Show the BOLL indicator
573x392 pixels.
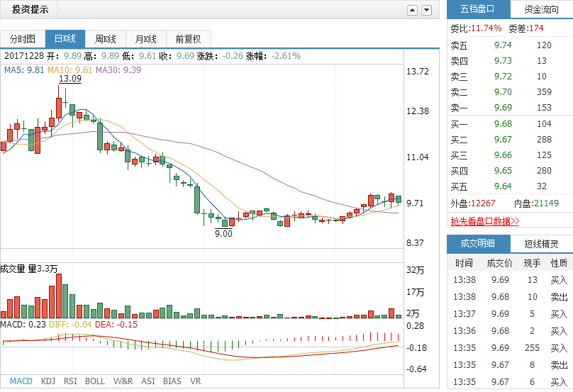tap(95, 381)
